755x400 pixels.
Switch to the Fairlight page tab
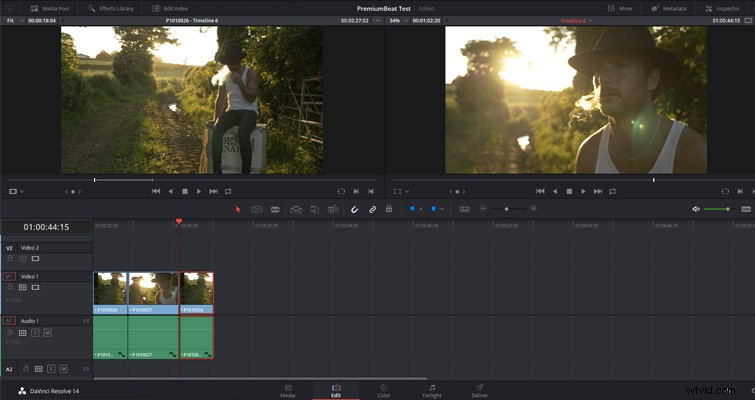(x=432, y=391)
